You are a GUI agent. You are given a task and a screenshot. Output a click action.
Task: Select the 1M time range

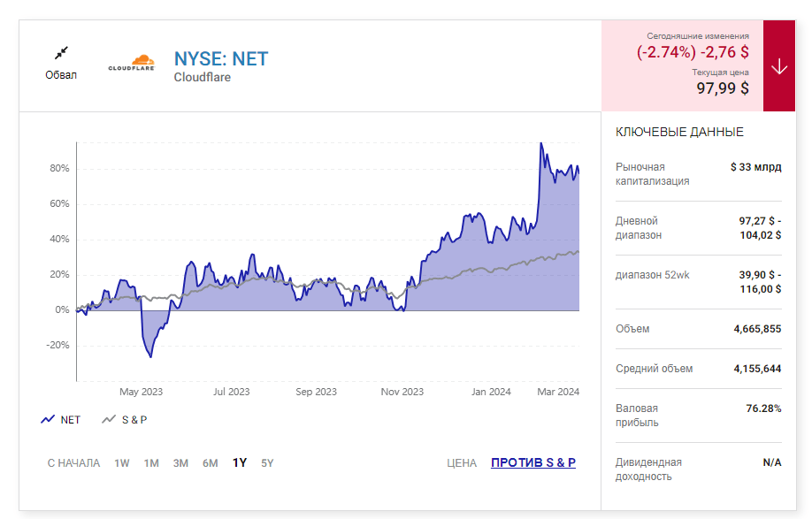151,463
